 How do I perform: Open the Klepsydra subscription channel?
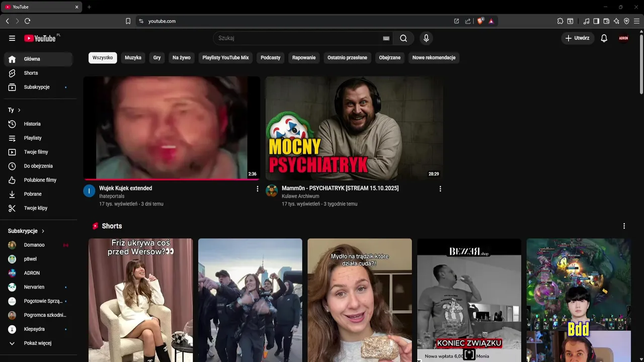tap(38, 329)
